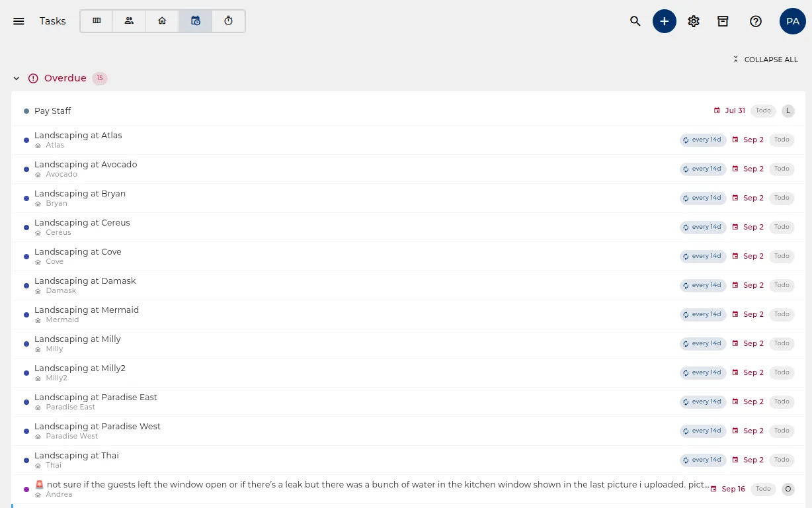Open Landscaping at Mermaid task

408,314
